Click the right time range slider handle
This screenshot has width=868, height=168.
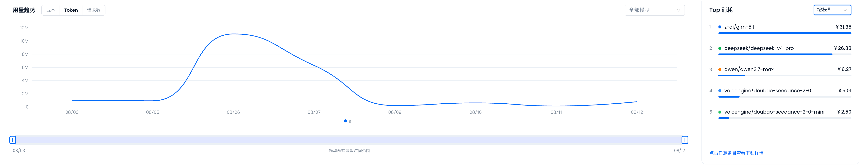685,140
